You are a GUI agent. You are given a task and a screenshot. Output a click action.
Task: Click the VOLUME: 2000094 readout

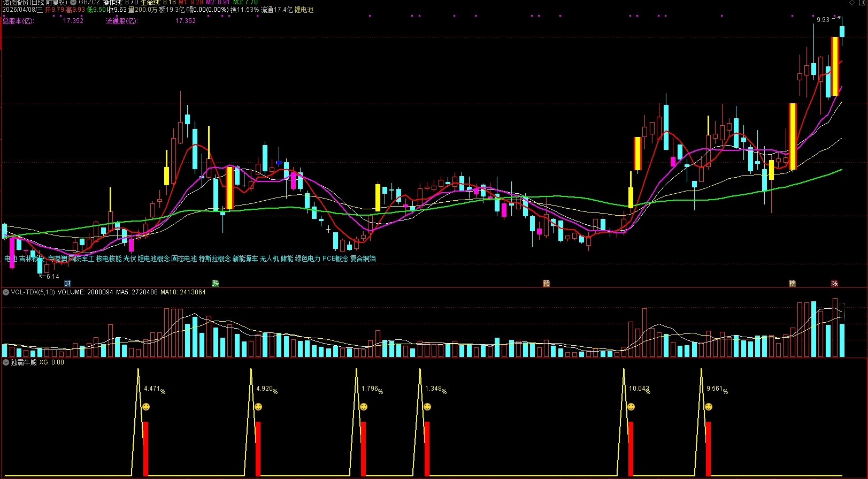point(86,292)
